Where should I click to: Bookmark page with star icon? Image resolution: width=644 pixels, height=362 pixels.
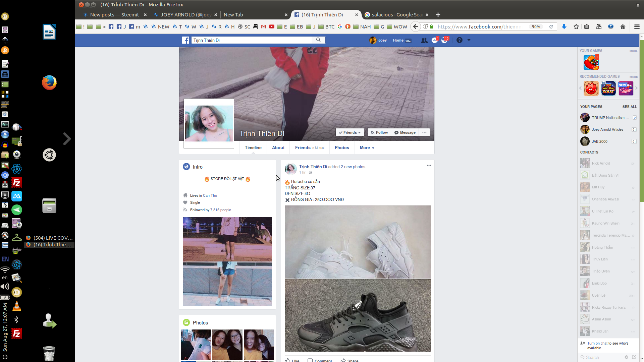click(x=576, y=27)
